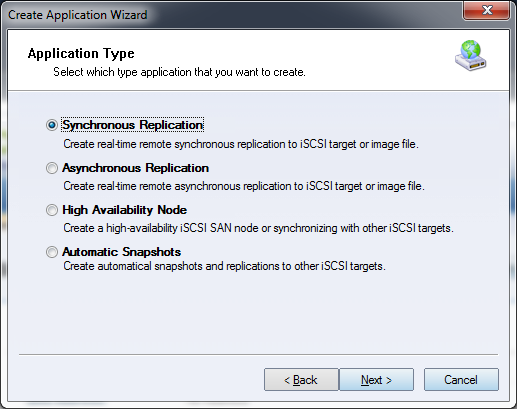Click the asynchronous replication description text
This screenshot has height=409, width=517.
244,186
